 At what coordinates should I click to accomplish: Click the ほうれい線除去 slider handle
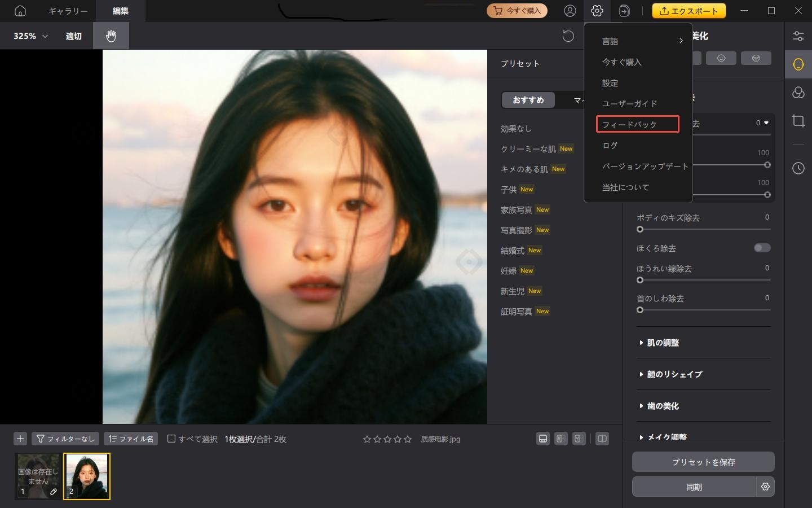[640, 280]
